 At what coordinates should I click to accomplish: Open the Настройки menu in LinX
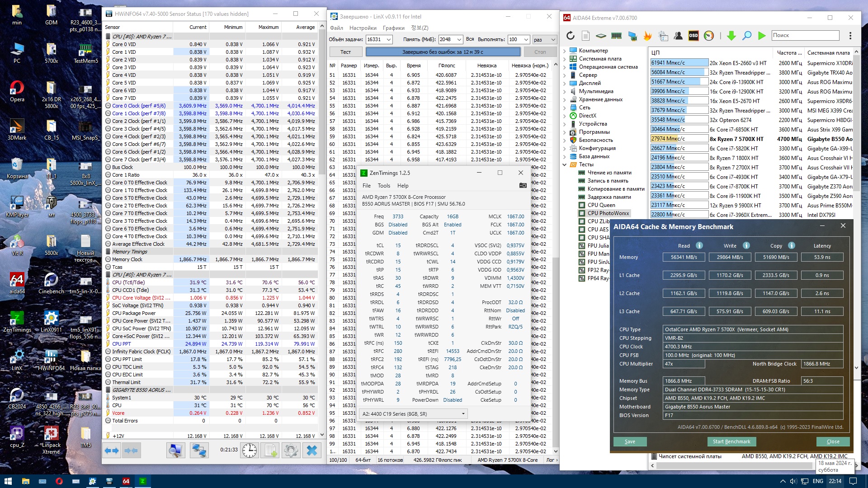363,28
